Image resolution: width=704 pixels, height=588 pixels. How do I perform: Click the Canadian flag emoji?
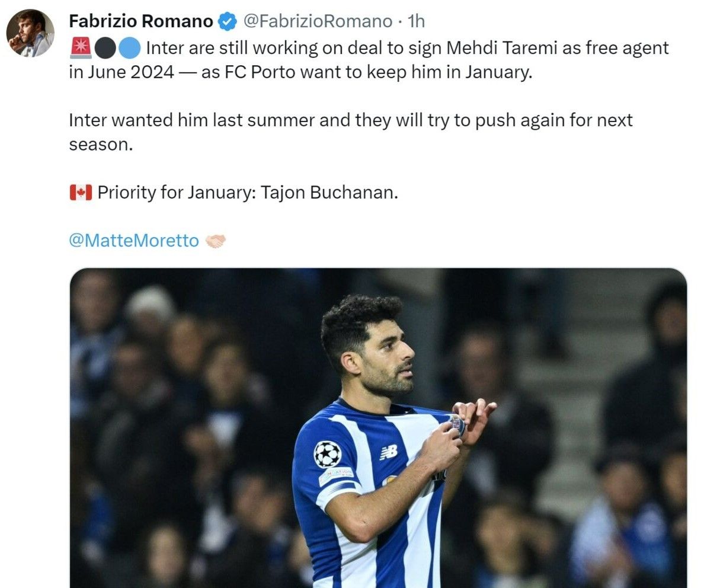click(81, 193)
